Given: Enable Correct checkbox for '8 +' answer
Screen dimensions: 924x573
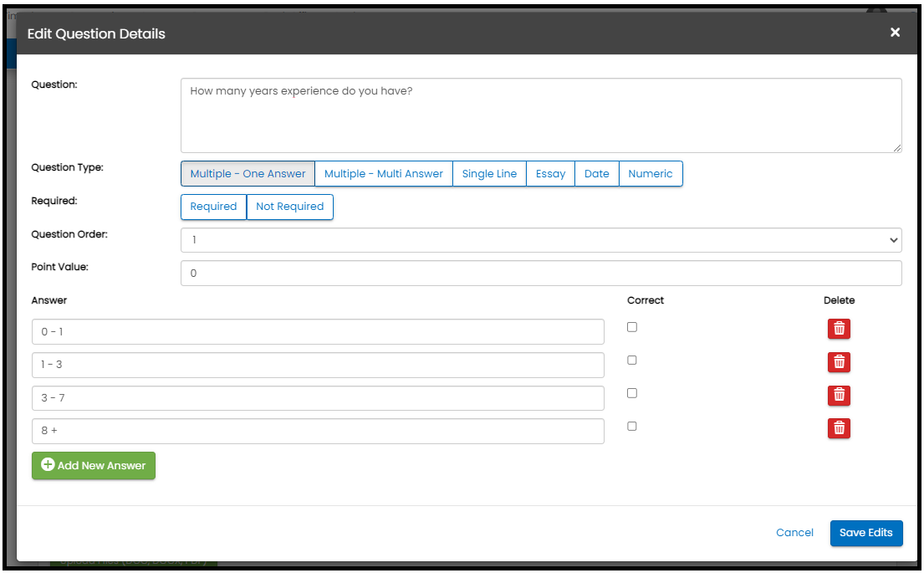Looking at the screenshot, I should [632, 426].
